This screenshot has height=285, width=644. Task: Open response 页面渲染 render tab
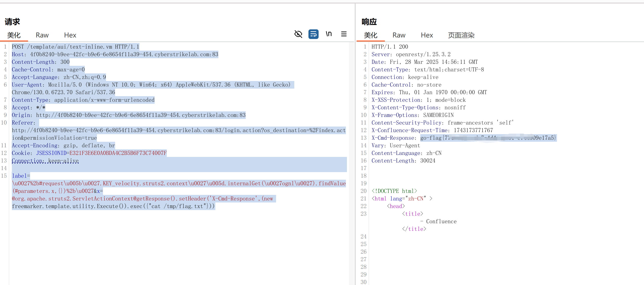[461, 35]
